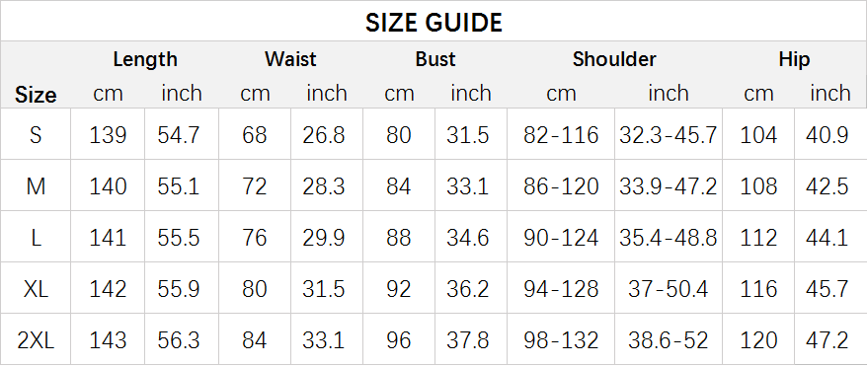
Task: Click the 38.6-52 shoulder inch cell
Action: click(x=669, y=339)
